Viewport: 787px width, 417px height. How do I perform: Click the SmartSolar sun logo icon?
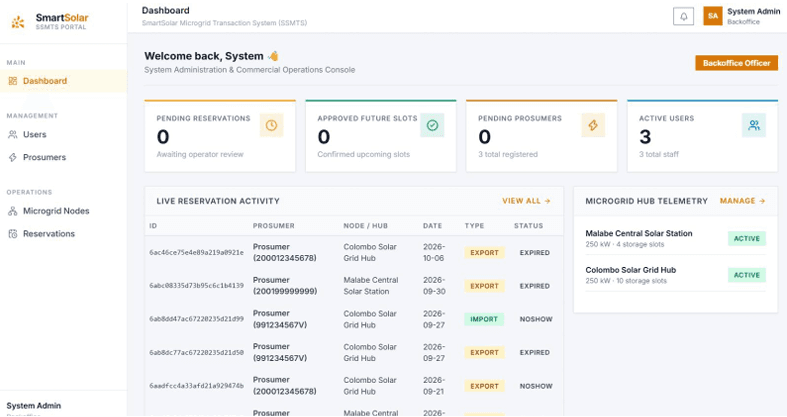click(18, 22)
